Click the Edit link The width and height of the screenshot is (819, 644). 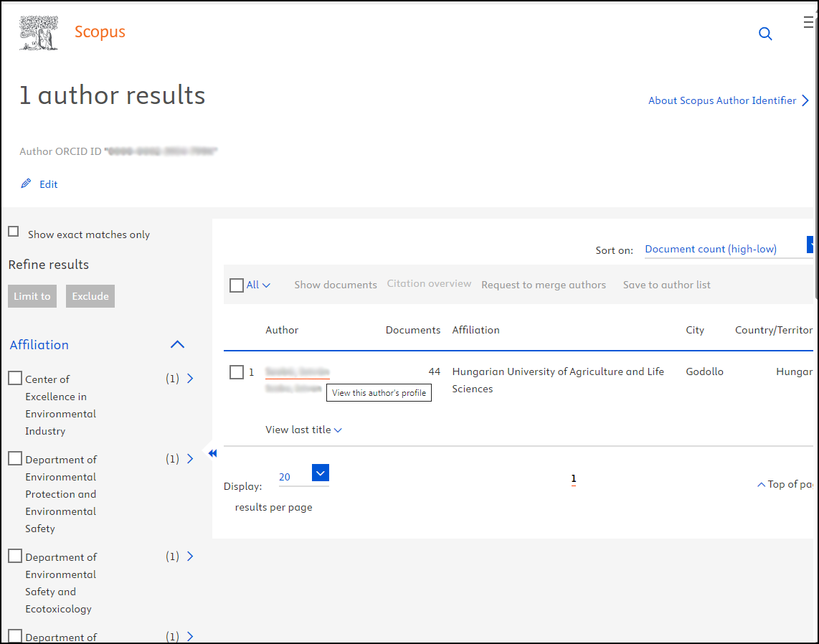click(49, 184)
